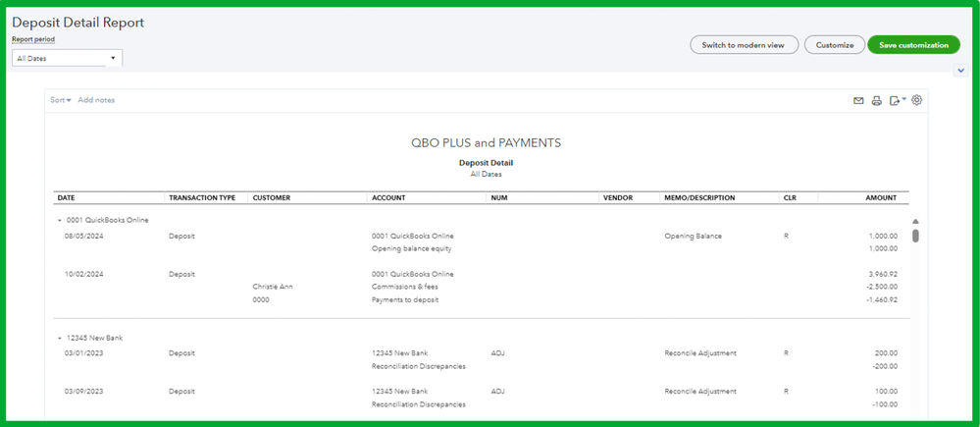Open report settings gear icon
Viewport: 980px width, 427px height.
click(x=917, y=100)
